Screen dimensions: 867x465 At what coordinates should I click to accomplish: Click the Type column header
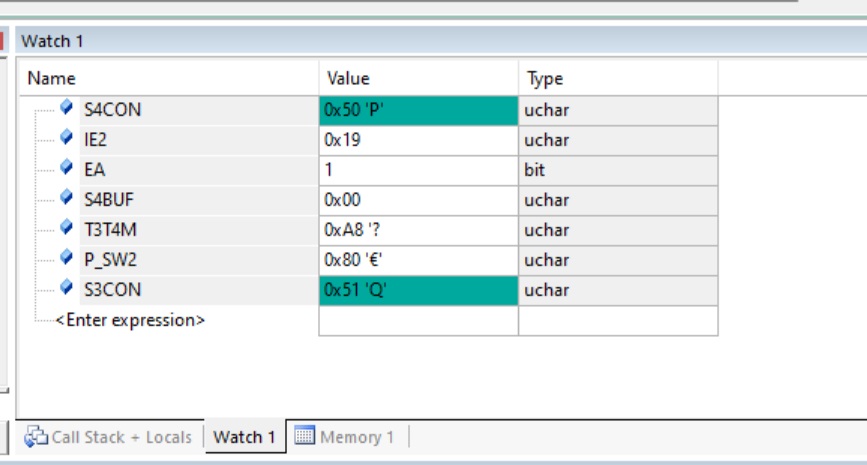(544, 78)
